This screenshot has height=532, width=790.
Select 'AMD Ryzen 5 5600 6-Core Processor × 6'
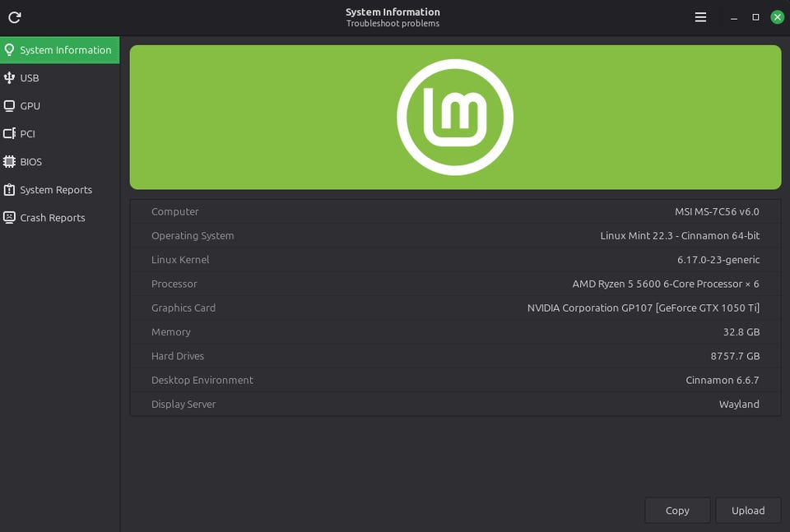coord(666,284)
